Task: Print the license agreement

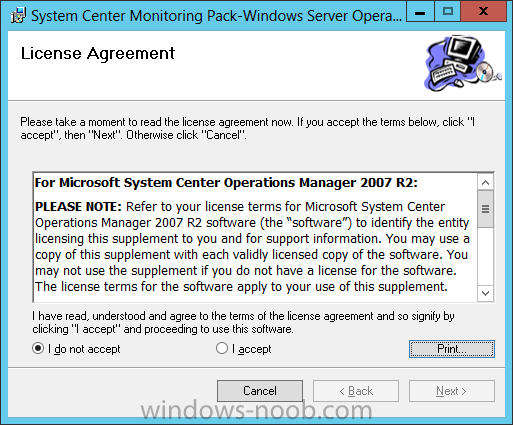Action: pos(452,349)
